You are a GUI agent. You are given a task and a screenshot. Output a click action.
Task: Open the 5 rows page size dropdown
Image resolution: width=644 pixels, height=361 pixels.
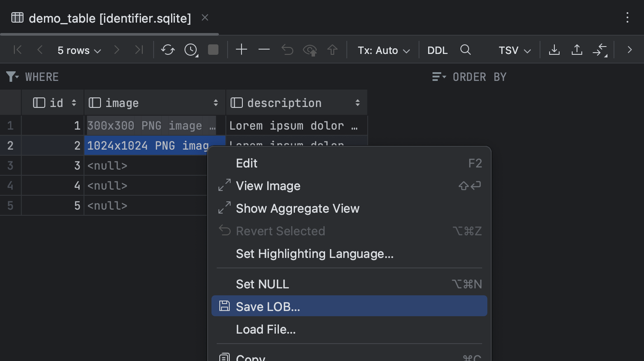pos(78,50)
